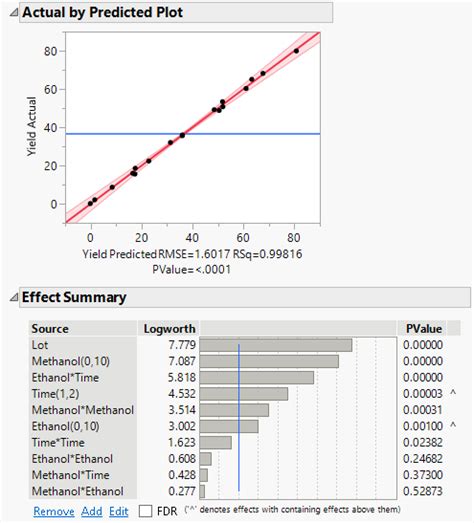Image resolution: width=474 pixels, height=523 pixels.
Task: Click the Remove link
Action: click(x=54, y=511)
